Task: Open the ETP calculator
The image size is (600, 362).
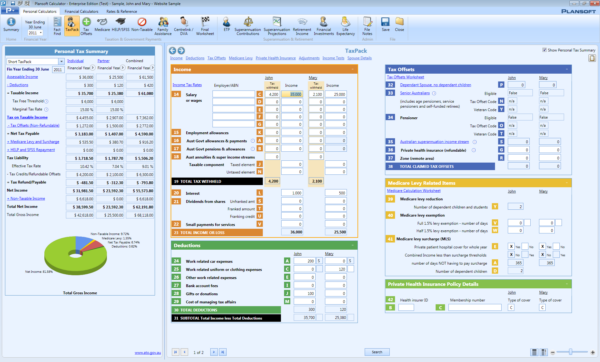Action: (227, 25)
